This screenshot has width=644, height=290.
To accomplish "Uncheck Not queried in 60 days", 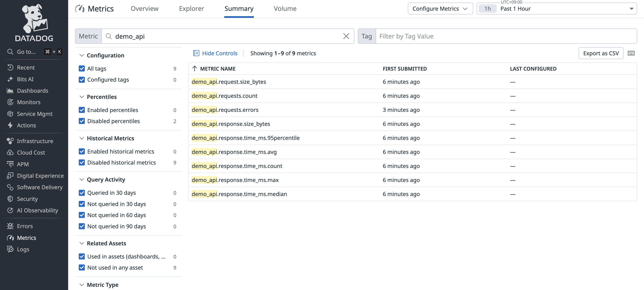I will [x=82, y=215].
